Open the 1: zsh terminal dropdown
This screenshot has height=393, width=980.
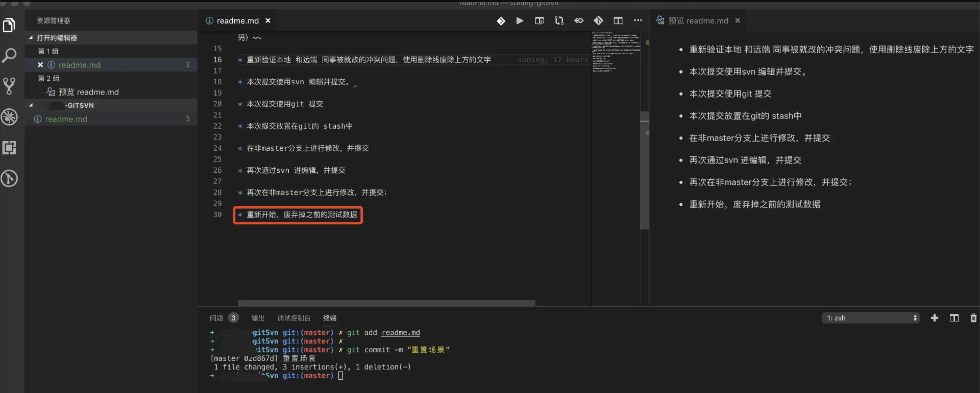click(870, 318)
